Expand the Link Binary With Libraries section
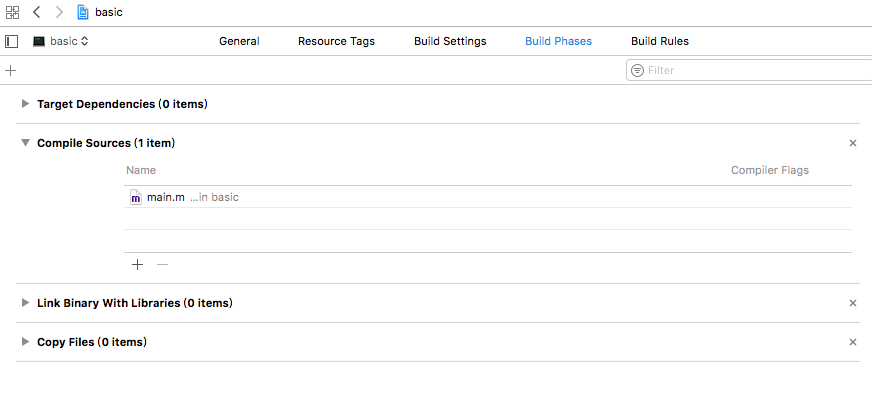 pyautogui.click(x=25, y=303)
